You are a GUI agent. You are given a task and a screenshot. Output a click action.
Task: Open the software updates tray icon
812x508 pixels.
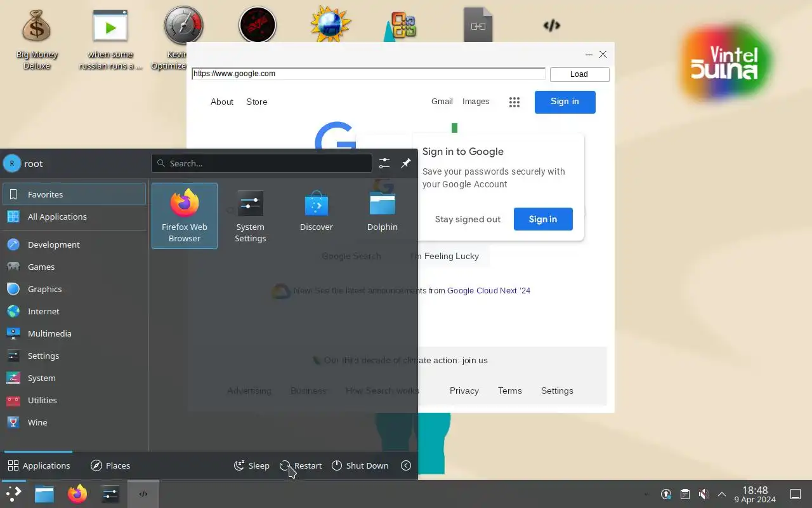point(666,494)
